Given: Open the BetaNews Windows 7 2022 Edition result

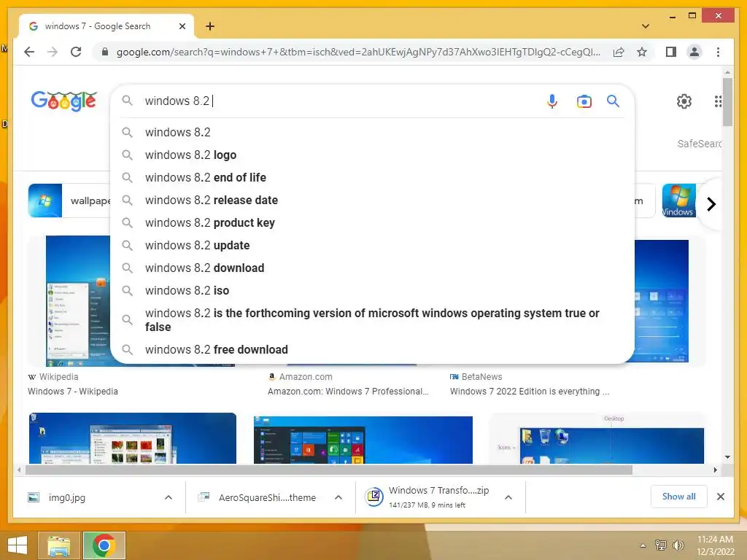Looking at the screenshot, I should click(x=530, y=392).
